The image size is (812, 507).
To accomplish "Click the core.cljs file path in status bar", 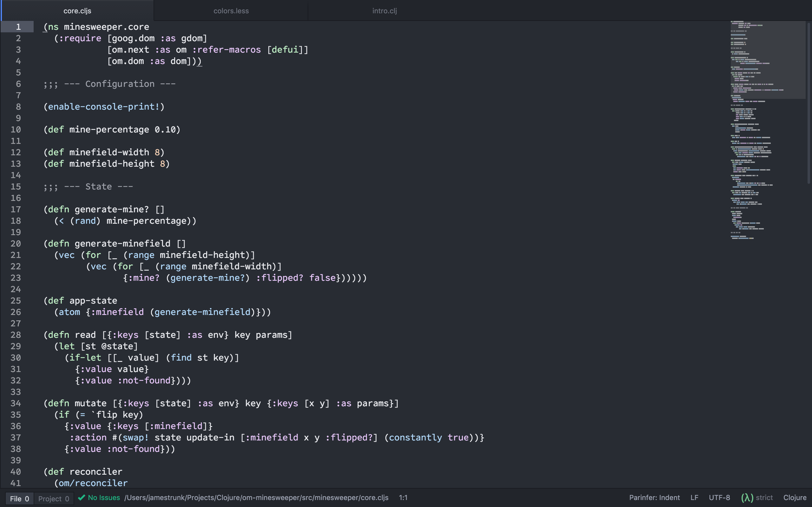I will (x=256, y=497).
